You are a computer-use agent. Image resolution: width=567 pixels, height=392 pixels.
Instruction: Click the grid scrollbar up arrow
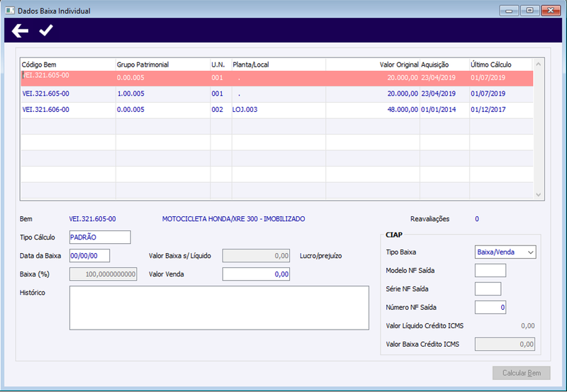[538, 64]
